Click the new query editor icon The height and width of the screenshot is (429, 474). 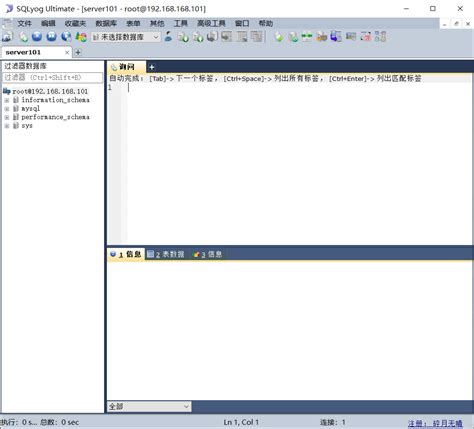[x=23, y=37]
